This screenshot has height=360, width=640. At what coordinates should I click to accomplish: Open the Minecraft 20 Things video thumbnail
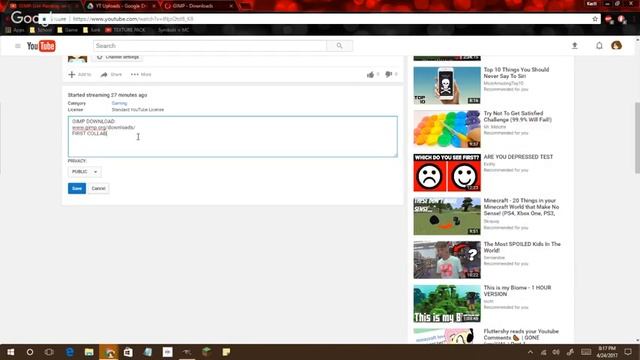coord(447,216)
